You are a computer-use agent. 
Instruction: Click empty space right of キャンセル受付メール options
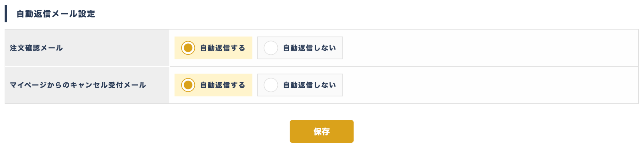[x=487, y=85]
